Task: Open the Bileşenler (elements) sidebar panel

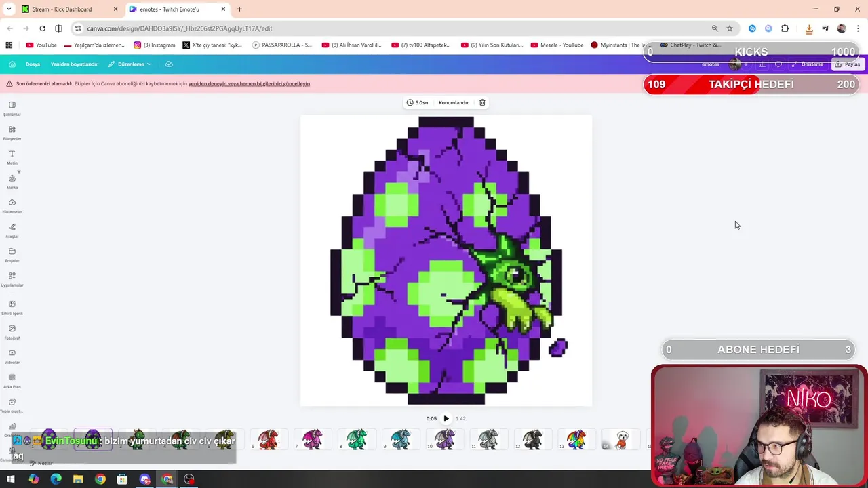Action: point(12,133)
